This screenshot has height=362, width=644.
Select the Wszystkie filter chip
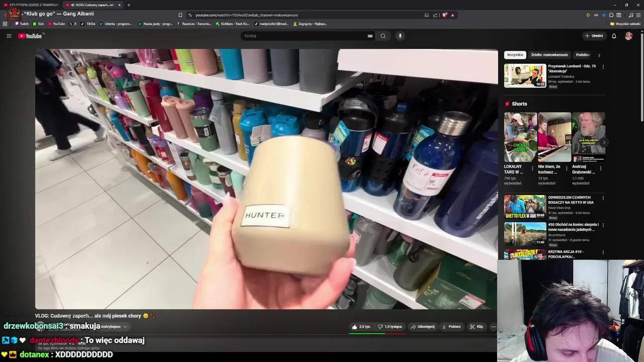point(515,55)
